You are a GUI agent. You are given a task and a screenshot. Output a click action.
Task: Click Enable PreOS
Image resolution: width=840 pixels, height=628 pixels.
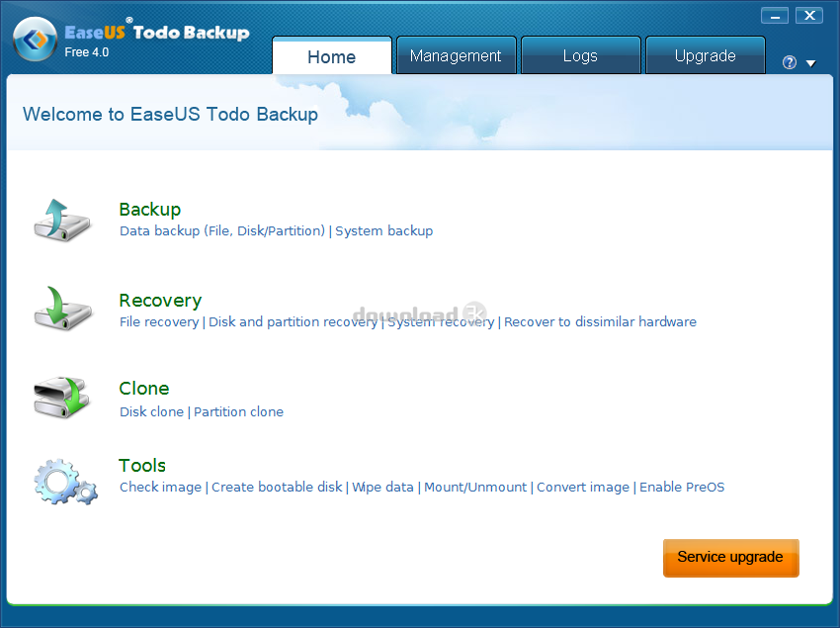tap(682, 487)
